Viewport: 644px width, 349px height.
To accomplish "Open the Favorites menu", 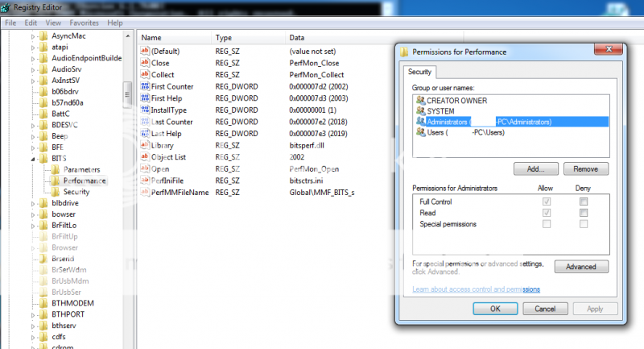I will click(x=84, y=23).
